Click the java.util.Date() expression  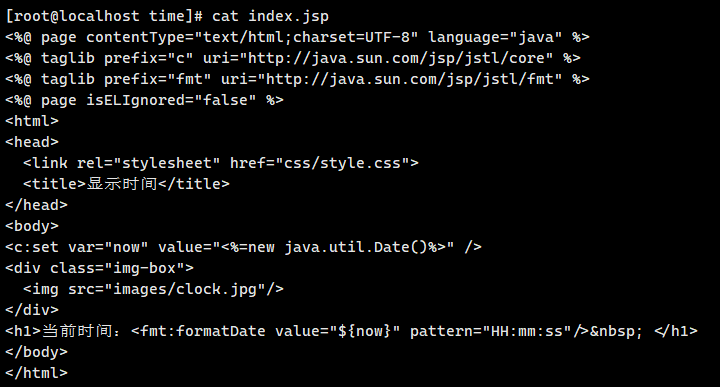356,247
